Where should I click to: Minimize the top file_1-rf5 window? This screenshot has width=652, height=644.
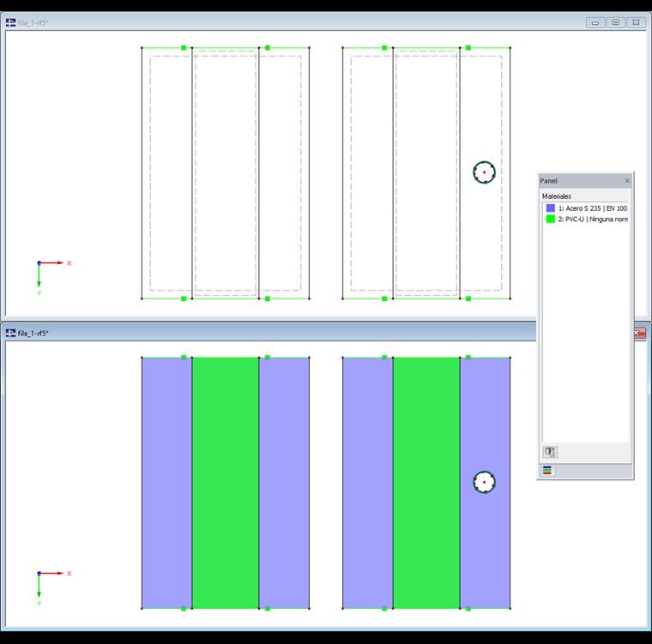click(x=595, y=22)
